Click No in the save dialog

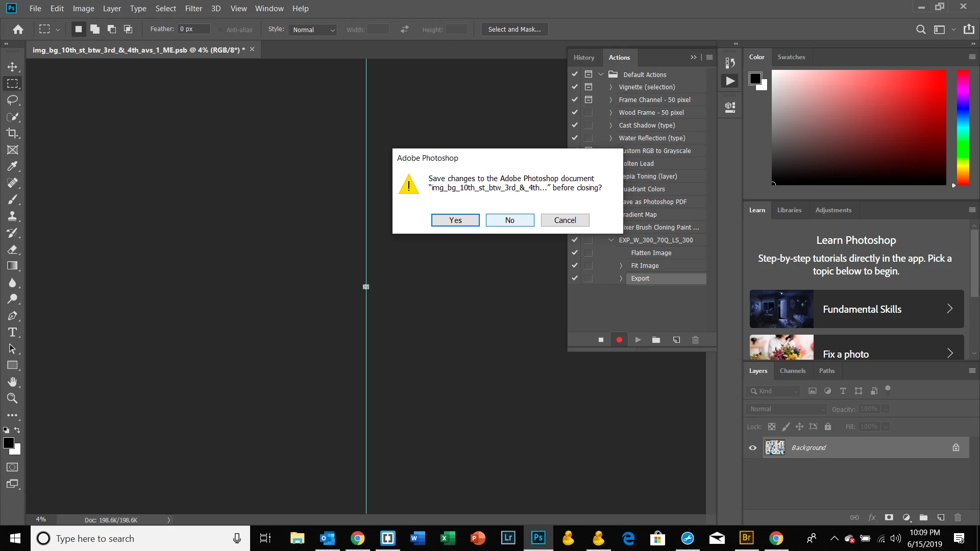point(509,220)
